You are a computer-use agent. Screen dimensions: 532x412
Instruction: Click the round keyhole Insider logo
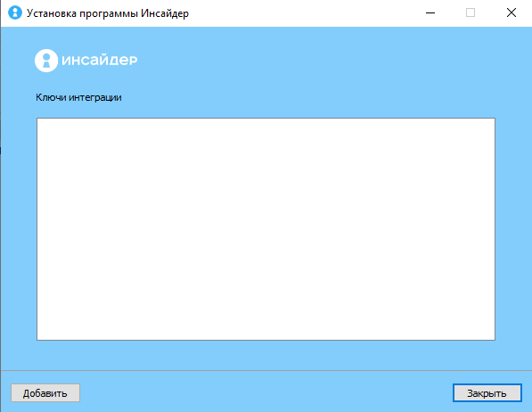(46, 61)
